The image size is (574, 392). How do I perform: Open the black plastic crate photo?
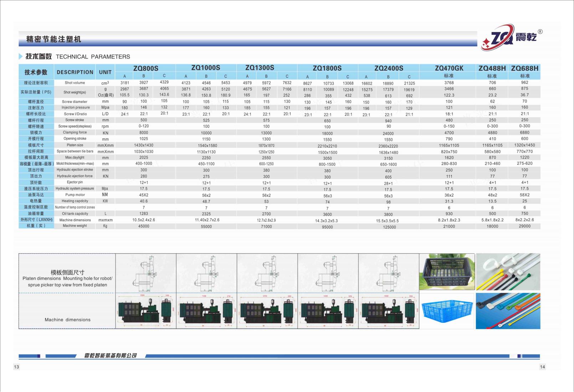point(447,272)
